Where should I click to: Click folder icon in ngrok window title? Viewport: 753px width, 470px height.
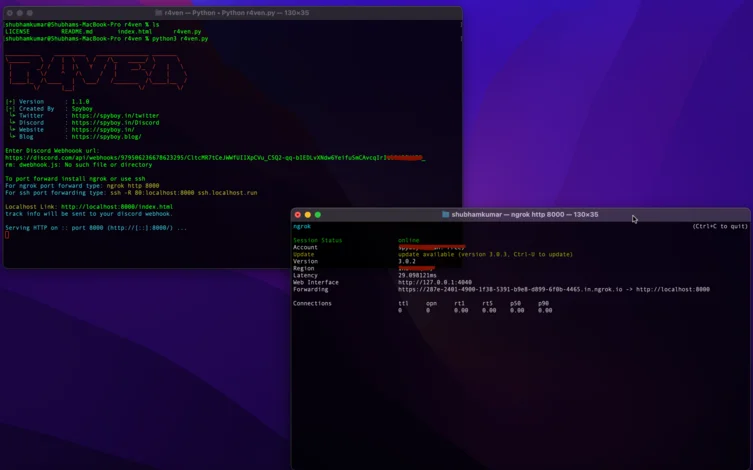(x=445, y=215)
